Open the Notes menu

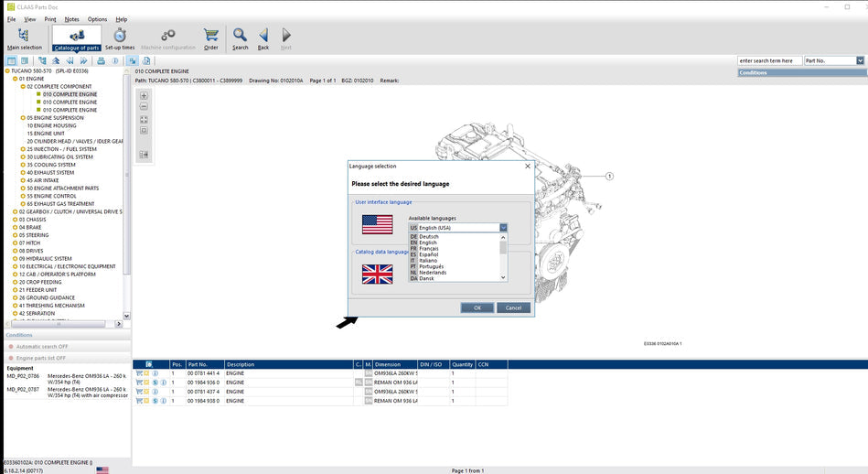(x=72, y=18)
